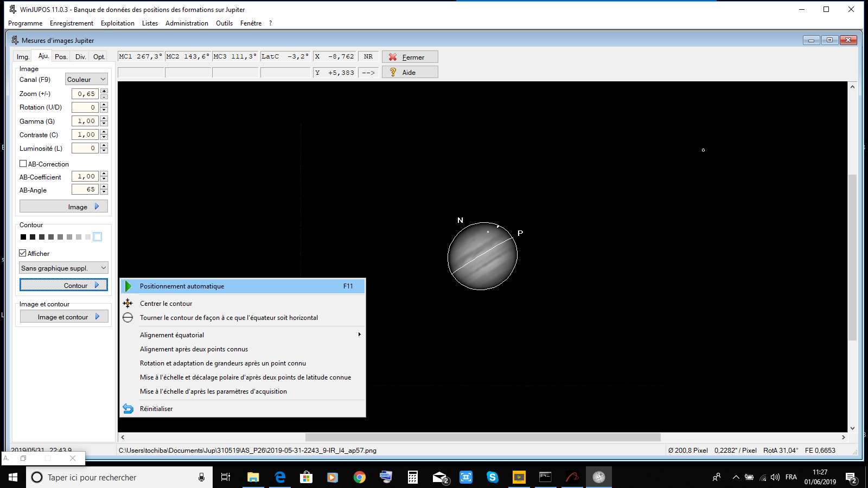The width and height of the screenshot is (868, 488).
Task: Click the AB-Coefficient value field
Action: [85, 176]
